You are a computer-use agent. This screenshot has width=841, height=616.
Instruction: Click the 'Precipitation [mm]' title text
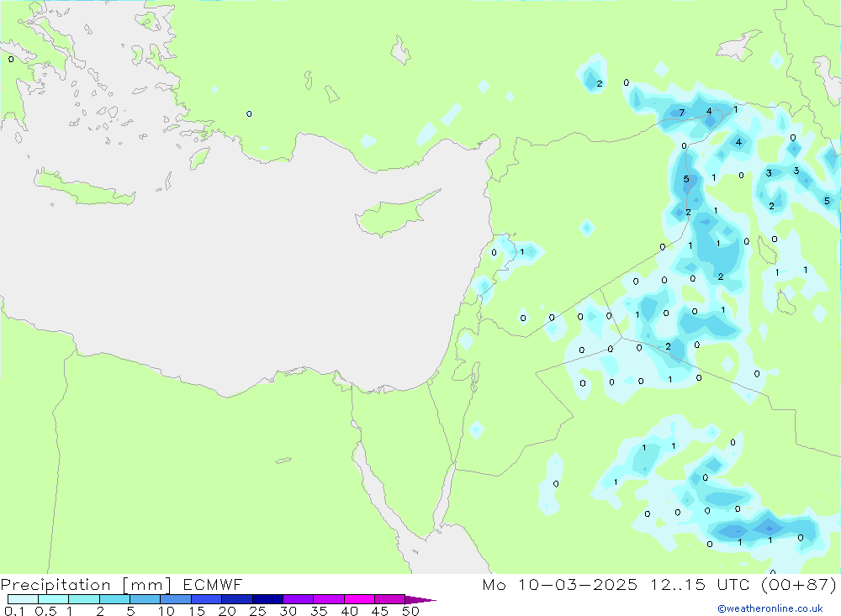coord(86,585)
